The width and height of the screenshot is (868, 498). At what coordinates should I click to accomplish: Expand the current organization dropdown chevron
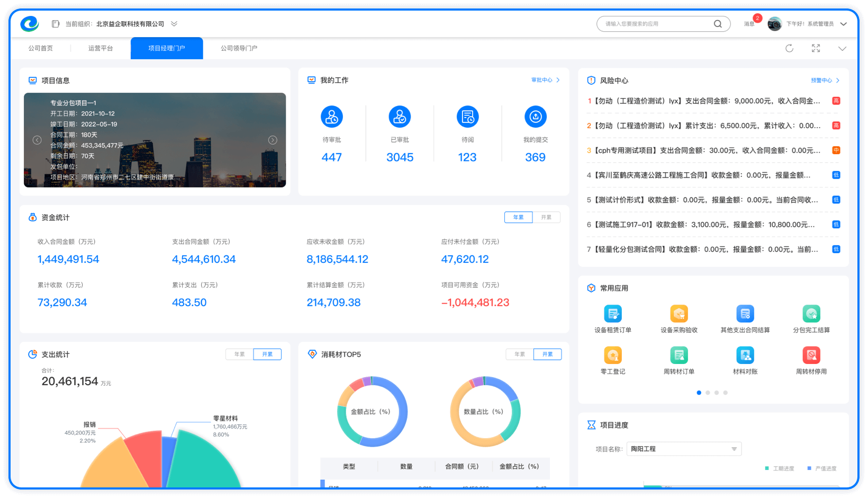pyautogui.click(x=174, y=24)
